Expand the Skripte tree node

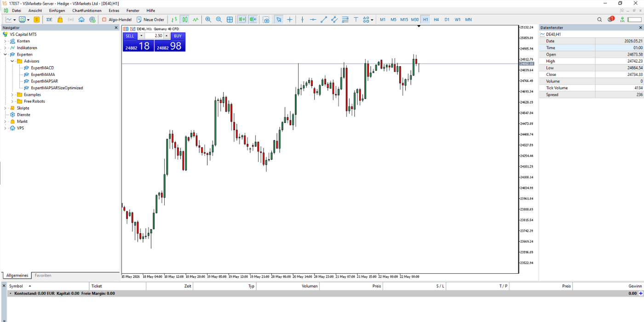tap(6, 108)
